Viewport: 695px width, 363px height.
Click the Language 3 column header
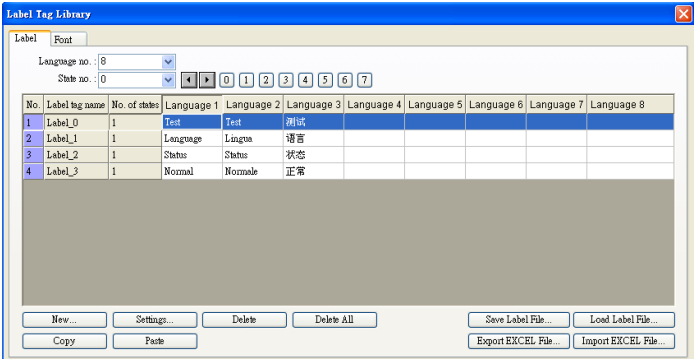pos(313,105)
